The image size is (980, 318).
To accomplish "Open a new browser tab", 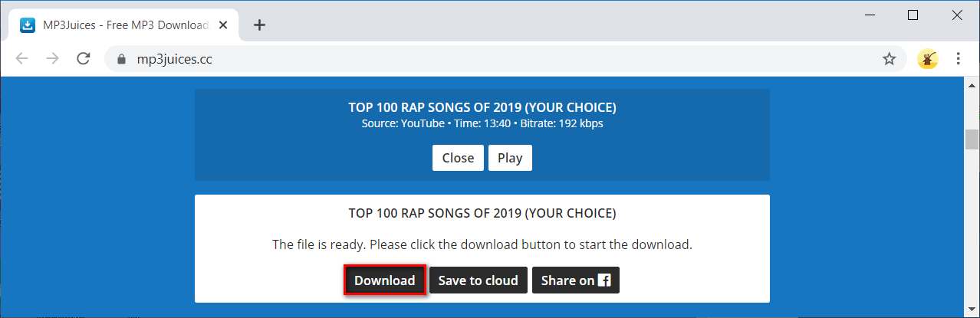I will 259,25.
